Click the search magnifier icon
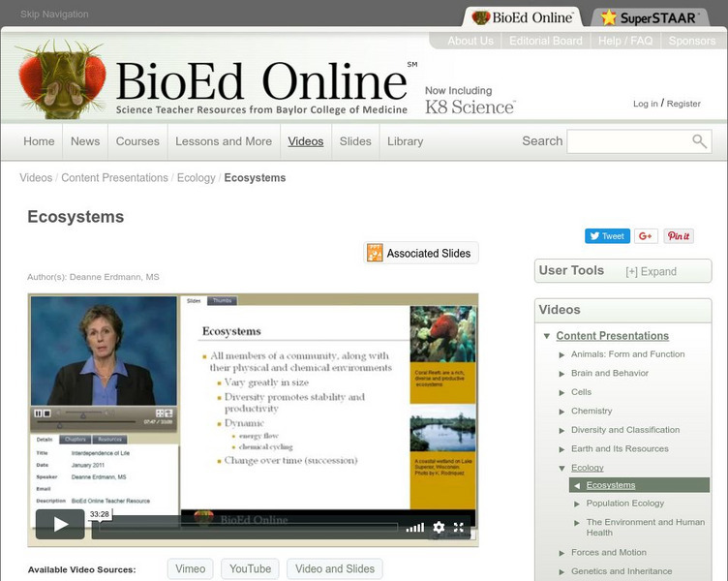This screenshot has height=581, width=728. (x=699, y=141)
